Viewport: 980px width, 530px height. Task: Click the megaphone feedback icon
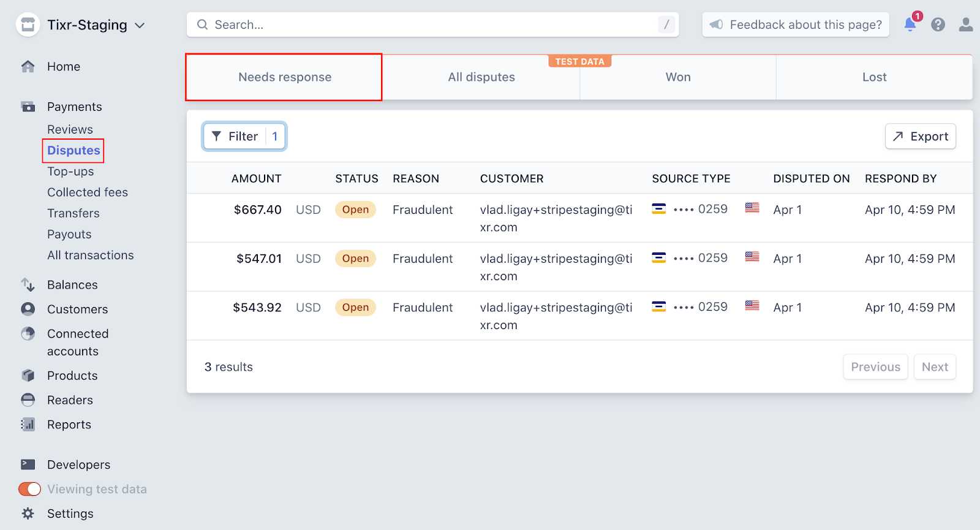point(716,25)
